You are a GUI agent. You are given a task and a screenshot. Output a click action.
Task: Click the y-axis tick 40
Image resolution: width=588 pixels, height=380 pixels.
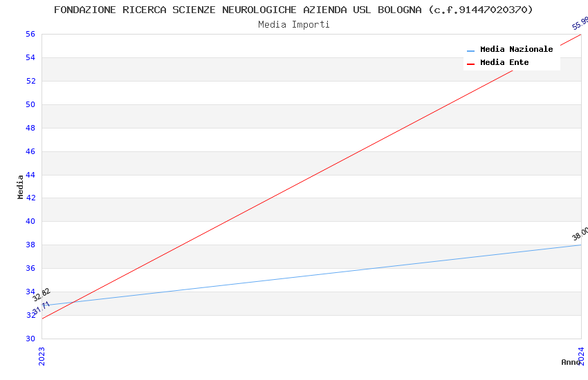(30, 221)
